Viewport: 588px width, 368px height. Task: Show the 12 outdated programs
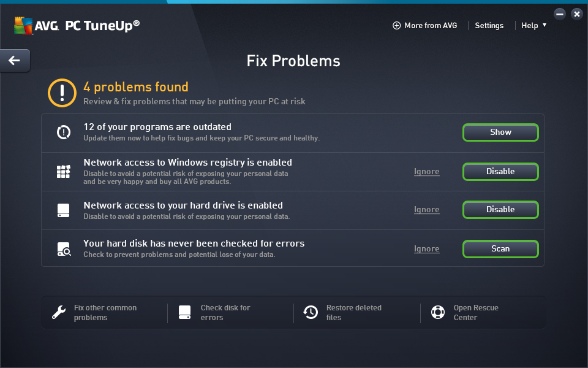pyautogui.click(x=500, y=132)
